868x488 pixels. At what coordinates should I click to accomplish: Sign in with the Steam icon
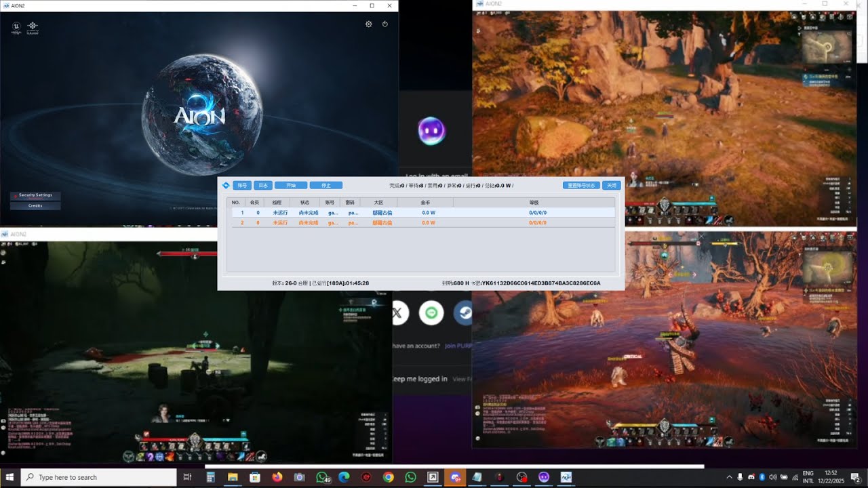(x=463, y=313)
